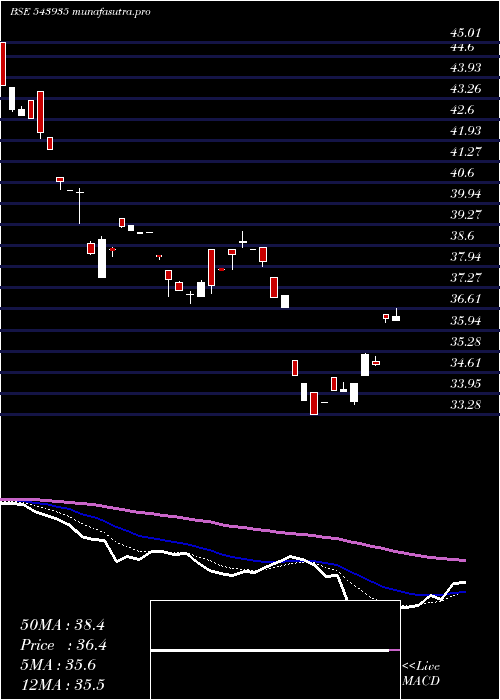
Task: Click the 41.93 price axis label
Action: 465,131
